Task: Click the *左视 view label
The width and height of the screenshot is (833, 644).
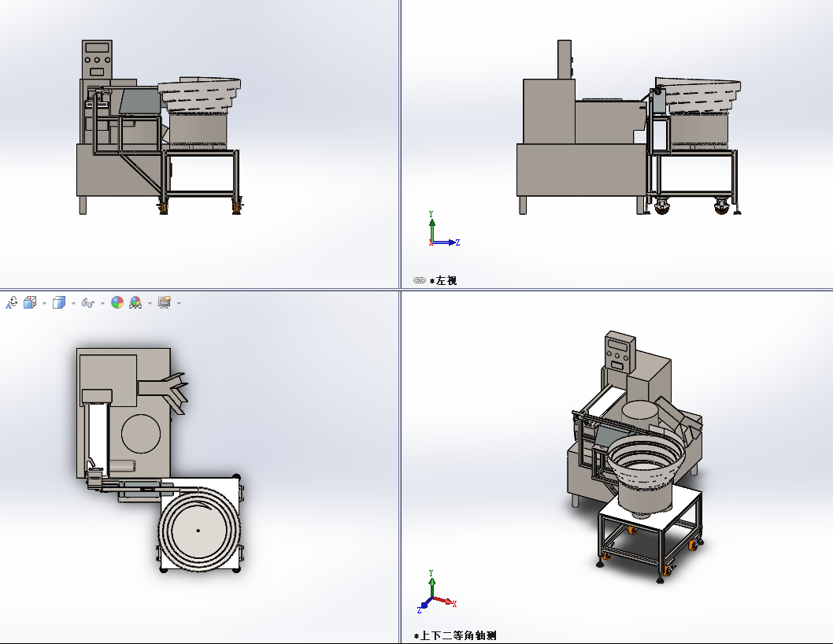Action: [x=443, y=280]
